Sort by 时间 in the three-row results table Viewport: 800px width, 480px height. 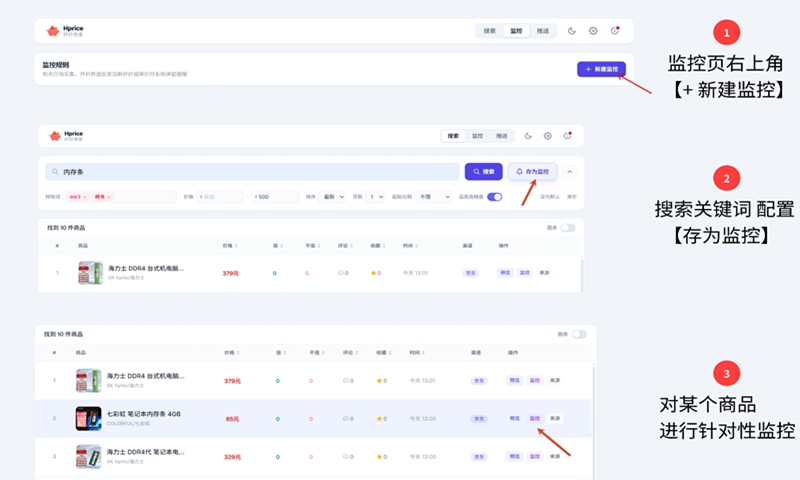(x=417, y=352)
